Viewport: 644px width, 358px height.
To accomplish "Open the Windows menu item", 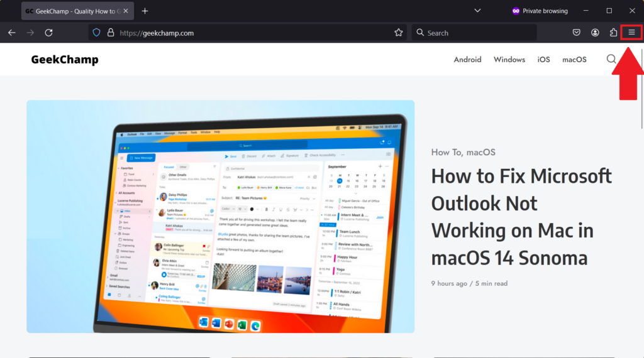I will pyautogui.click(x=509, y=60).
